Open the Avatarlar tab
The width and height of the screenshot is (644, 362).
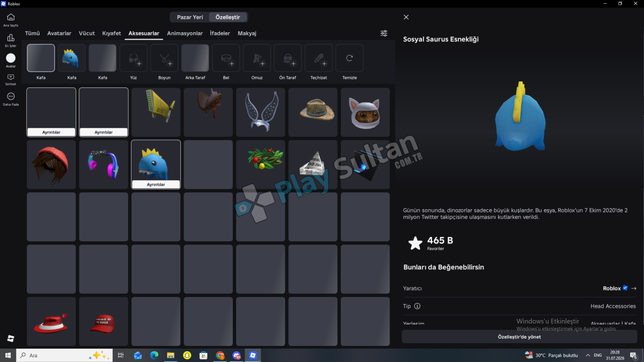[x=60, y=33]
